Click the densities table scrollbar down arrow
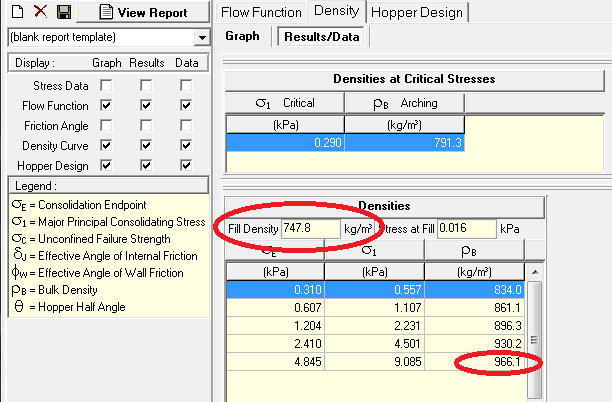This screenshot has width=612, height=402. tap(535, 395)
